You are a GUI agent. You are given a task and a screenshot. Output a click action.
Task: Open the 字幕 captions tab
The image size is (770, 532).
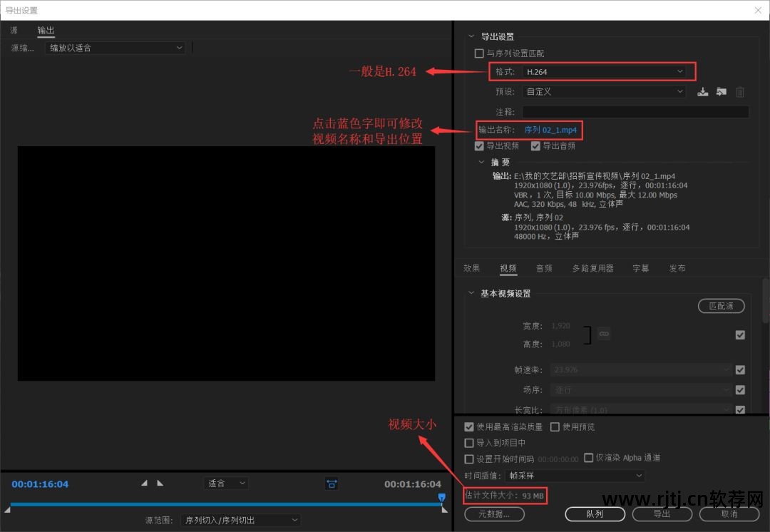(641, 268)
